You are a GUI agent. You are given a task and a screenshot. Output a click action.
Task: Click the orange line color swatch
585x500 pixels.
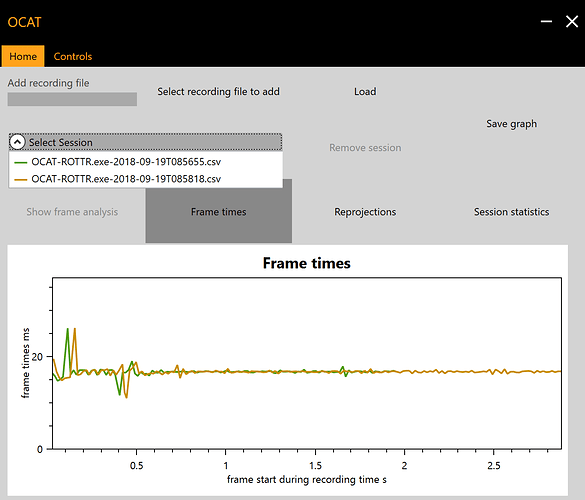tap(21, 179)
